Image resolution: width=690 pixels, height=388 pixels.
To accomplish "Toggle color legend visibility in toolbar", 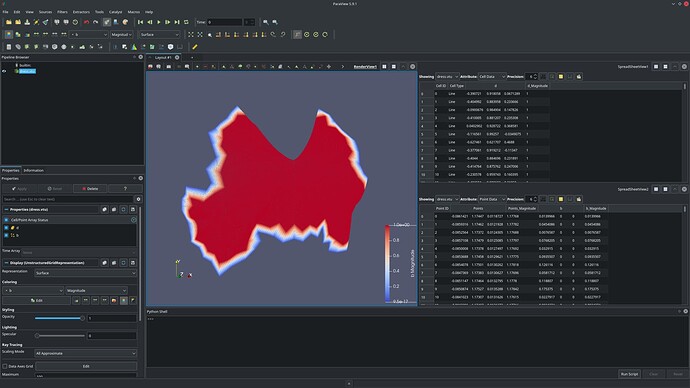I will click(x=8, y=34).
